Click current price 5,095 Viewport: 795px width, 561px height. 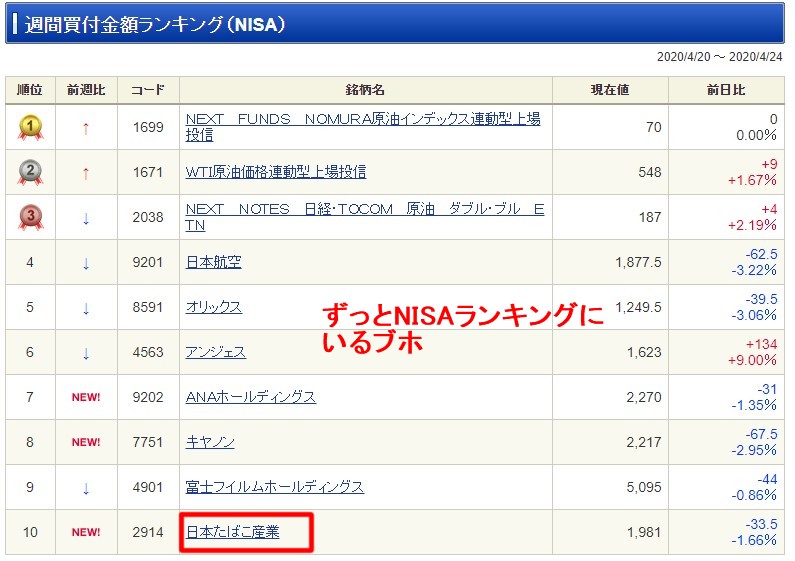click(644, 487)
